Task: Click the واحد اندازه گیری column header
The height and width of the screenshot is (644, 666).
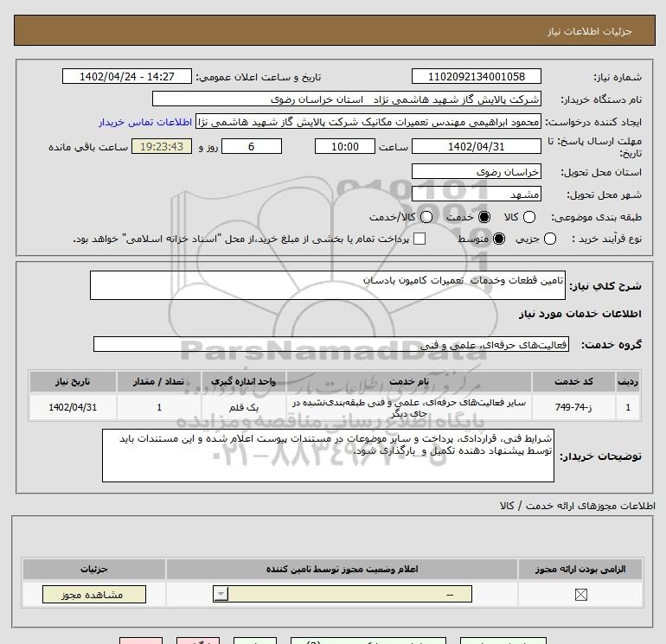Action: [x=243, y=381]
